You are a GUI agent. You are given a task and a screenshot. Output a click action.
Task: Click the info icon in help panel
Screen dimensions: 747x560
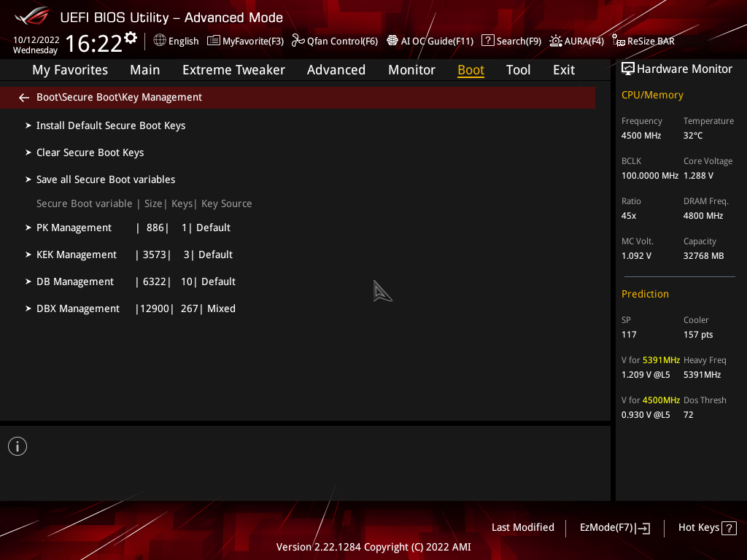[18, 446]
